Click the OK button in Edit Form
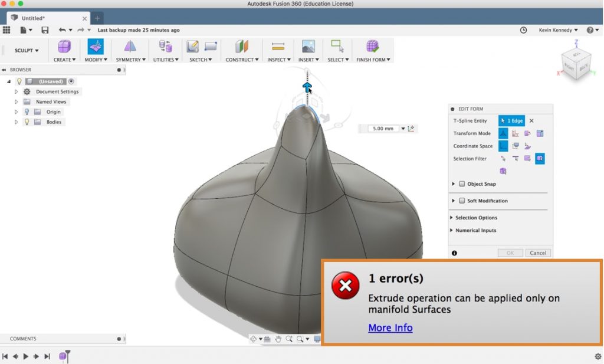Viewport: 604px width, 364px height. [x=510, y=253]
